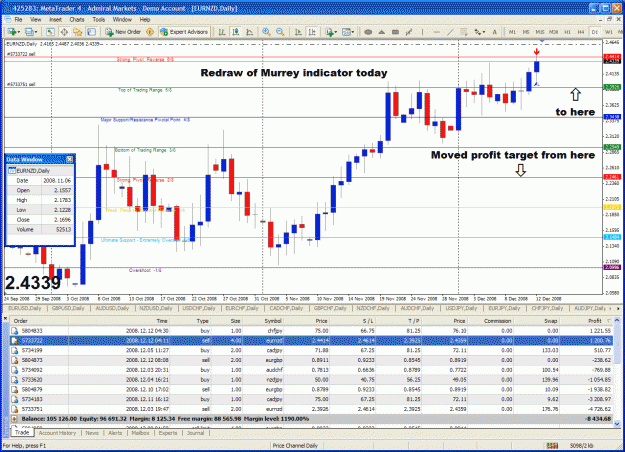Select order 5804833 chfjpy row
Viewport: 625px width, 452px height.
(311, 331)
